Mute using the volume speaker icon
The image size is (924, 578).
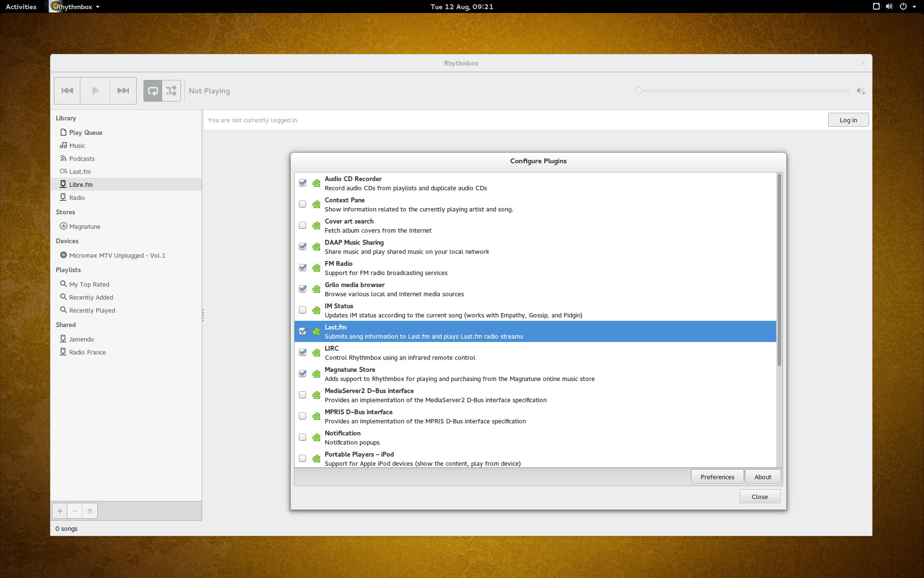[x=860, y=91]
